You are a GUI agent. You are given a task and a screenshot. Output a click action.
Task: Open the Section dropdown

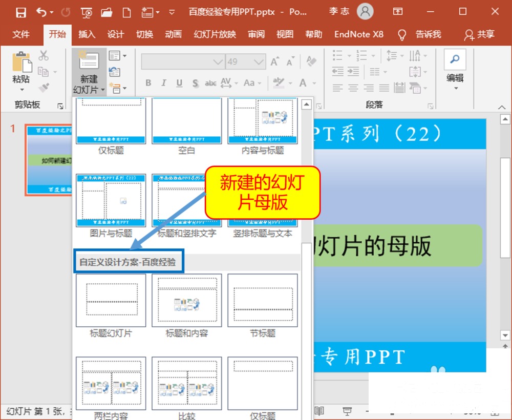coord(118,88)
